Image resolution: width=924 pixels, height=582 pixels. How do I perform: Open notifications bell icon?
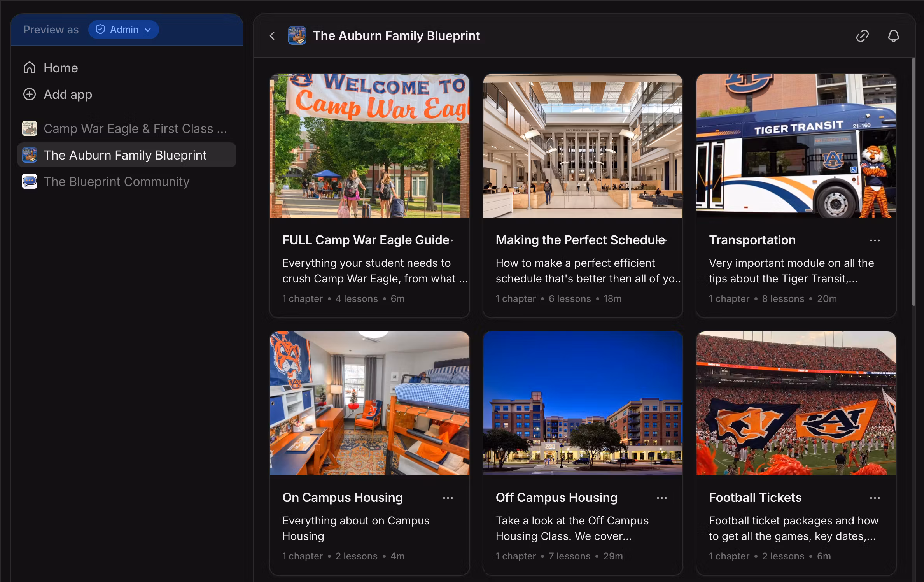pyautogui.click(x=893, y=36)
